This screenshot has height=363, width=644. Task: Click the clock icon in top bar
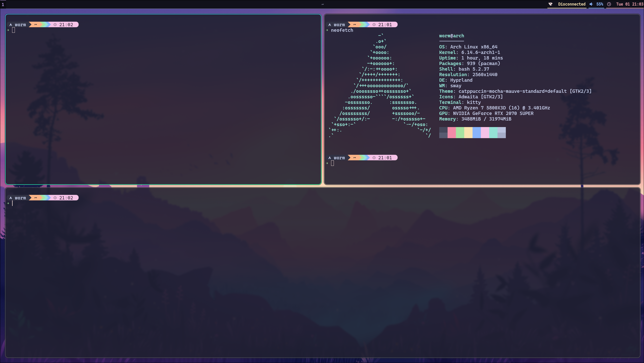click(x=609, y=4)
